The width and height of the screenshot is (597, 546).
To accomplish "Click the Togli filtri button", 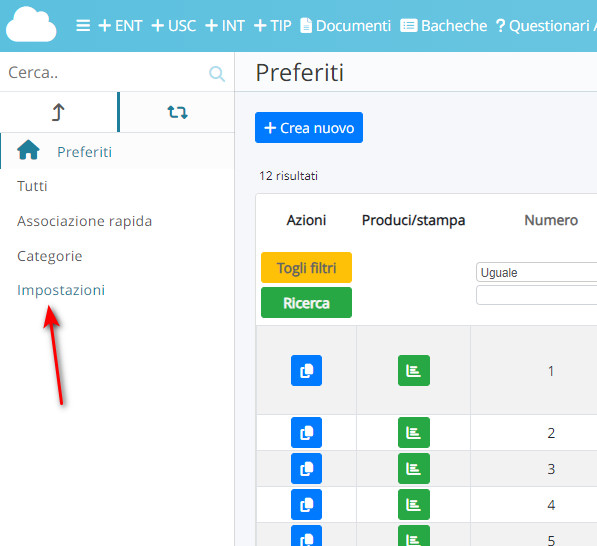I will [306, 268].
